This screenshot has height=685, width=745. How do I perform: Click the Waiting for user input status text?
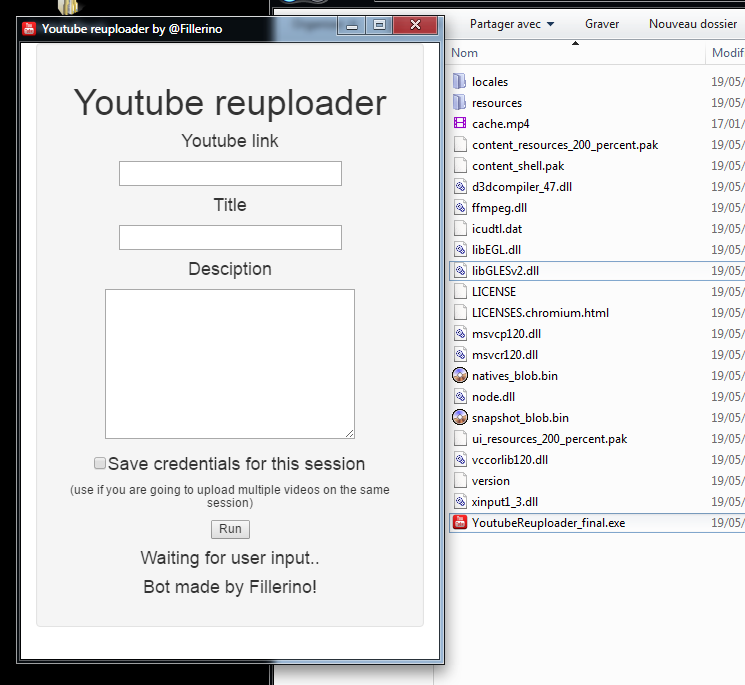230,557
